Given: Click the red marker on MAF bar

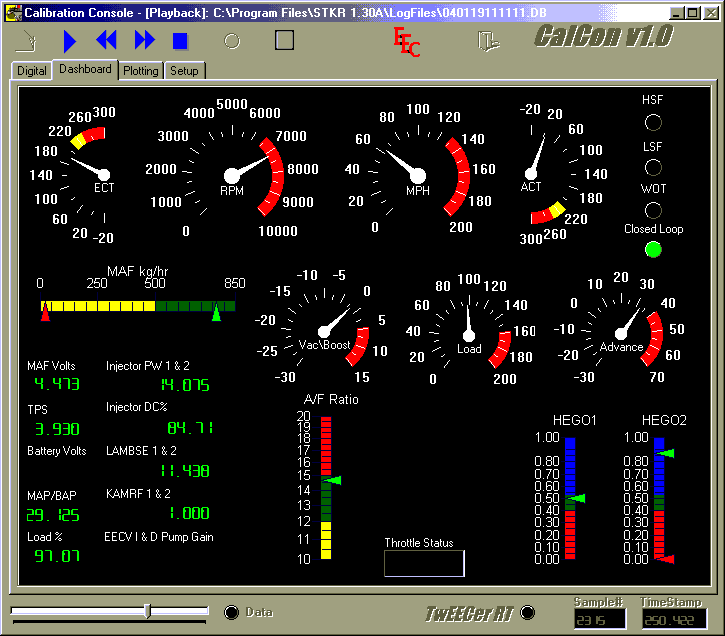Looking at the screenshot, I should pyautogui.click(x=45, y=314).
